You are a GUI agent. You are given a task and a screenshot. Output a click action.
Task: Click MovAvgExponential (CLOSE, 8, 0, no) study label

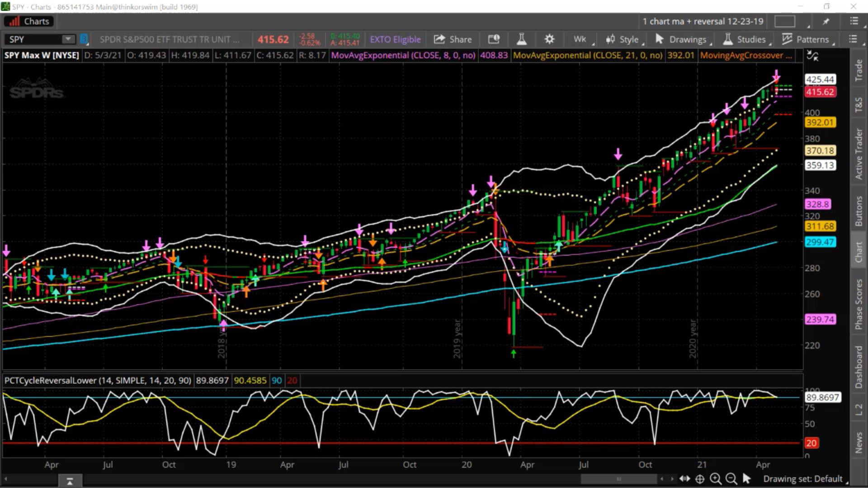click(403, 55)
